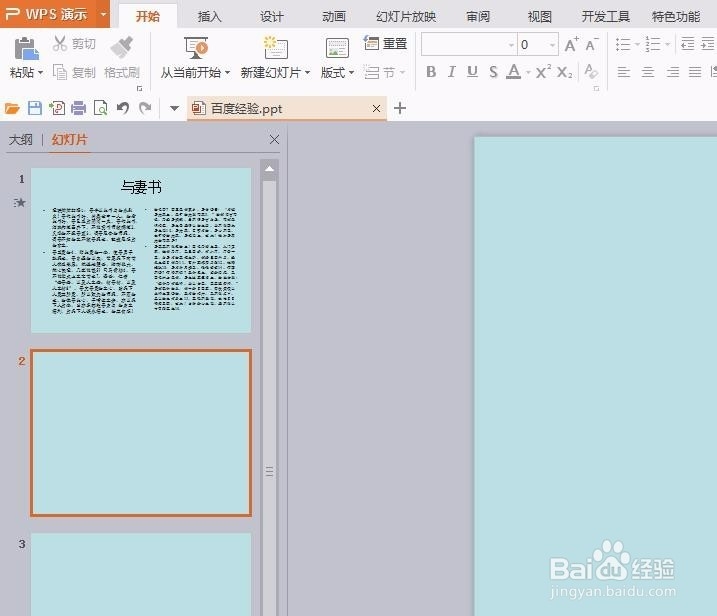Click the redo arrow icon
This screenshot has width=717, height=616.
click(145, 108)
